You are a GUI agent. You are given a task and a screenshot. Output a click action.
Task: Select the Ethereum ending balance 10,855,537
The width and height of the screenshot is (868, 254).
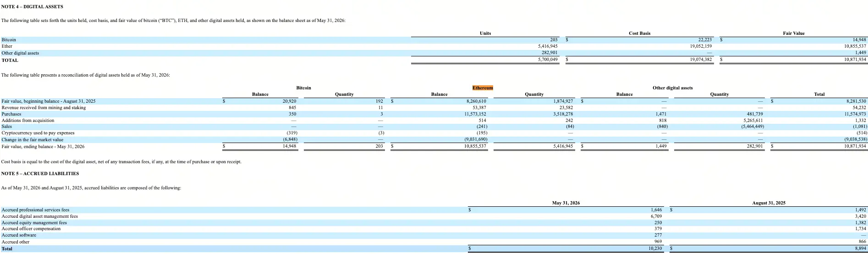tap(475, 146)
